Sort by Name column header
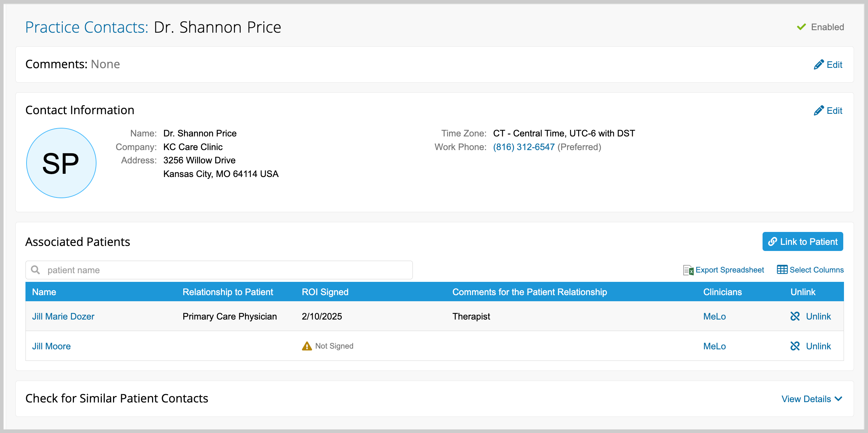868x433 pixels. tap(44, 292)
